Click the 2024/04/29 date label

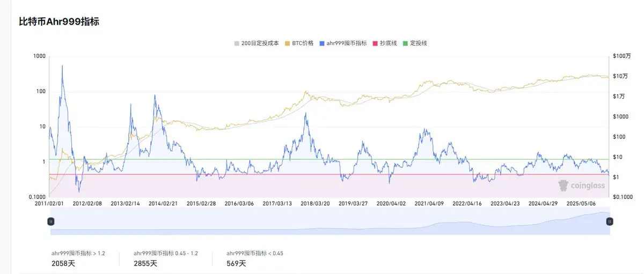[x=544, y=204]
